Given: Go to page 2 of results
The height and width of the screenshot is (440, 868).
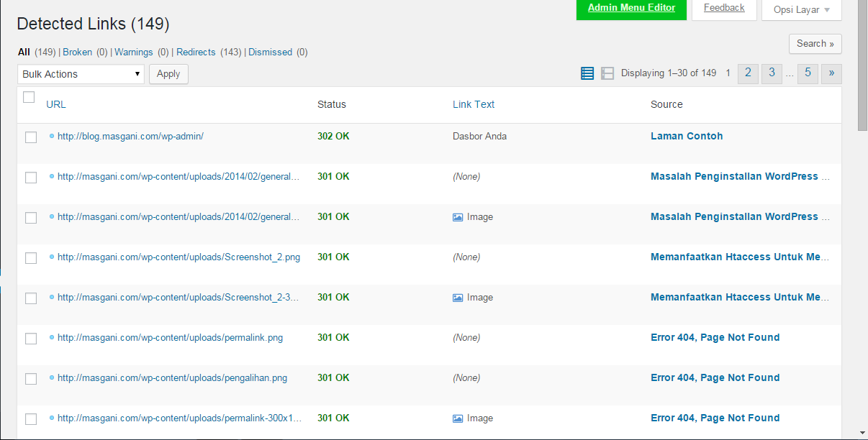Looking at the screenshot, I should click(748, 73).
